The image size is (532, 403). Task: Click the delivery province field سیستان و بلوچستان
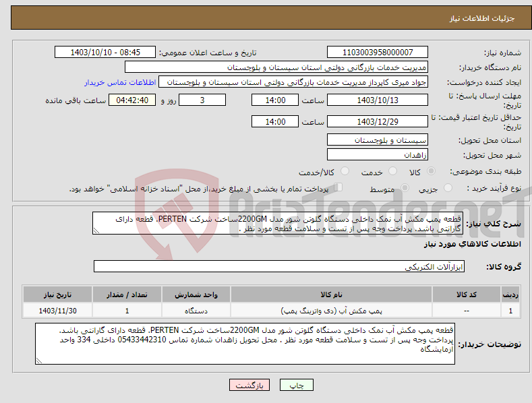[378, 139]
